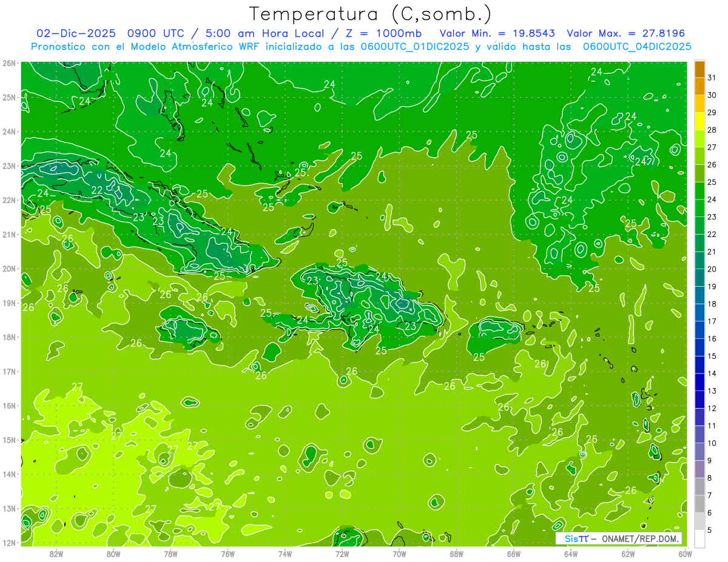Click the '20N' latitude axis label

(8, 269)
